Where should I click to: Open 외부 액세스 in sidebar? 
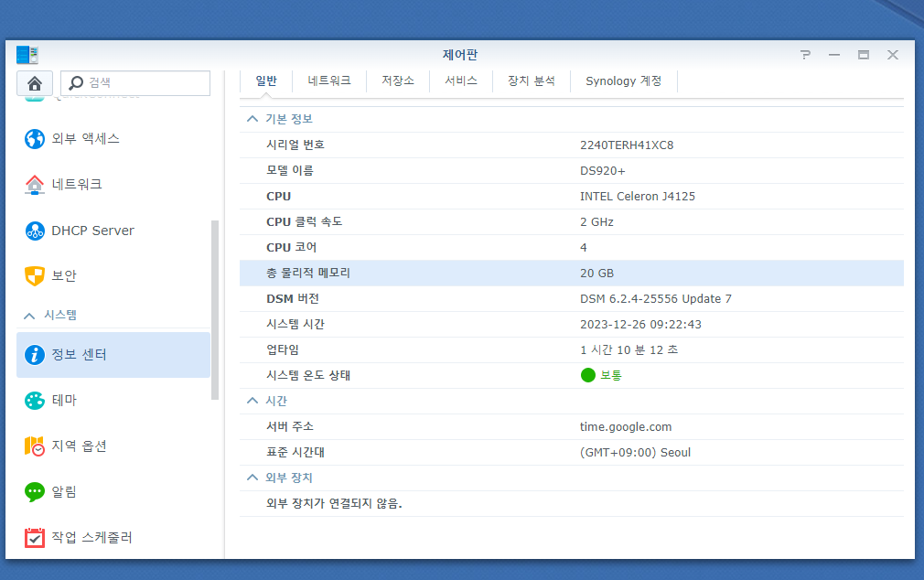(113, 139)
